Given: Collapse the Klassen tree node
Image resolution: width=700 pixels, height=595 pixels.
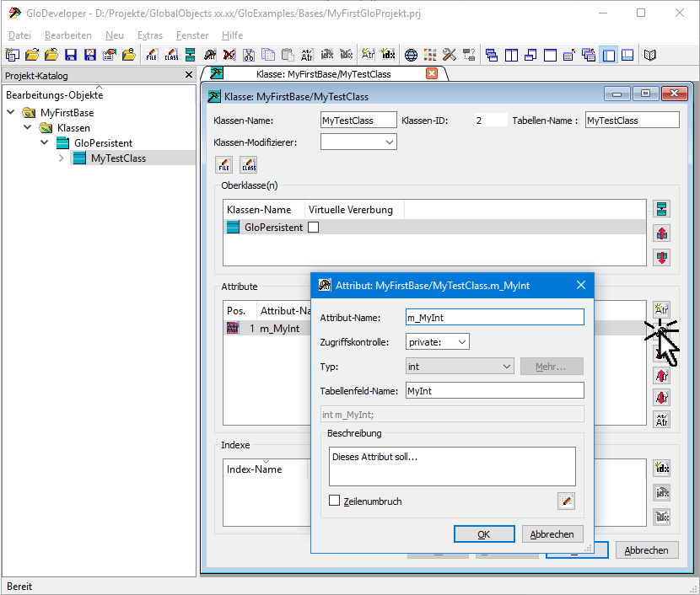Looking at the screenshot, I should coord(28,127).
